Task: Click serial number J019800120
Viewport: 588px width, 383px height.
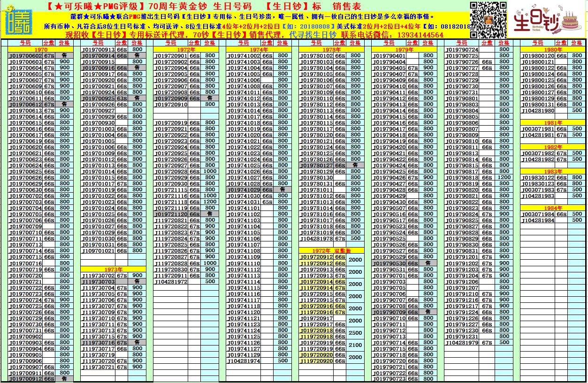Action: 538,55
